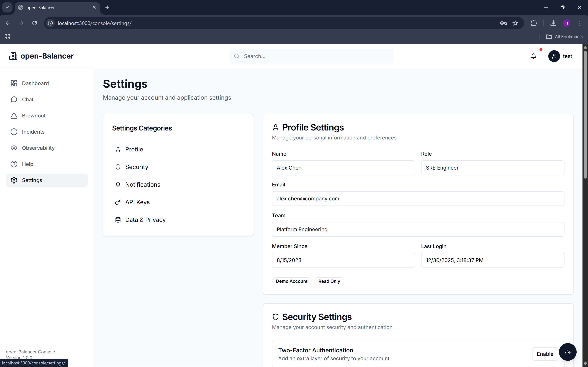Open Incidents from sidebar
Image resolution: width=588 pixels, height=367 pixels.
33,132
